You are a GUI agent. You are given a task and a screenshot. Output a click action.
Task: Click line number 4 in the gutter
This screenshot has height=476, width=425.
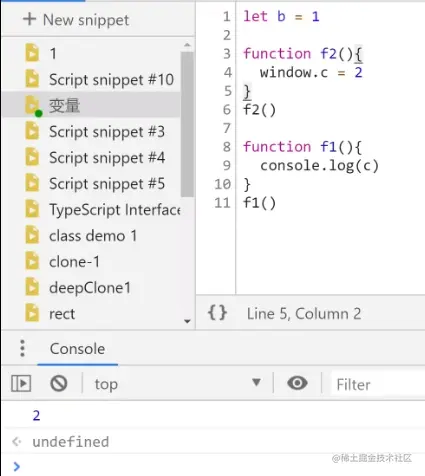coord(227,72)
